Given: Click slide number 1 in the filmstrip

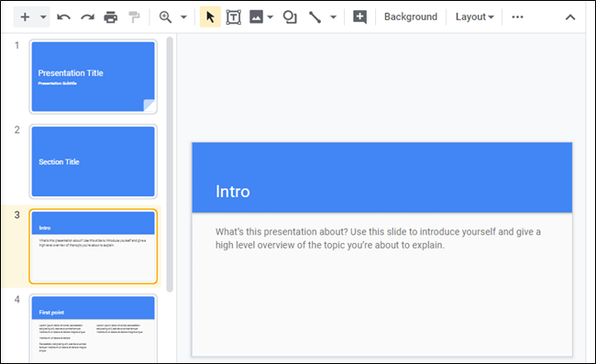Looking at the screenshot, I should (17, 46).
